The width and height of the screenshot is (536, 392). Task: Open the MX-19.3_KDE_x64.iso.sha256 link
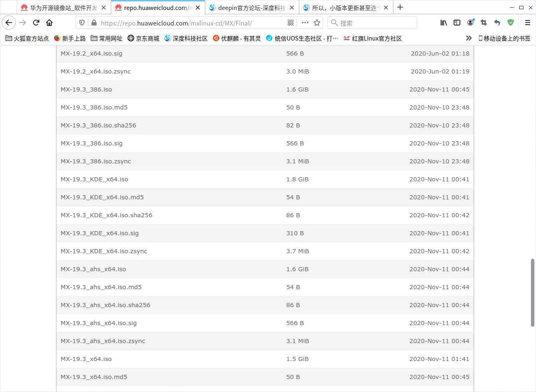coord(107,215)
